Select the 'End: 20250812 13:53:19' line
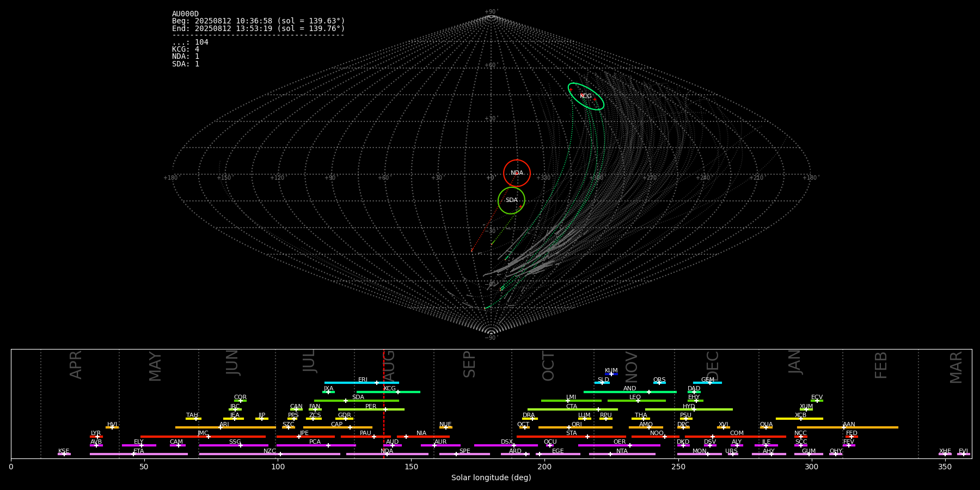Screen dimensions: 980x490 click(x=259, y=28)
